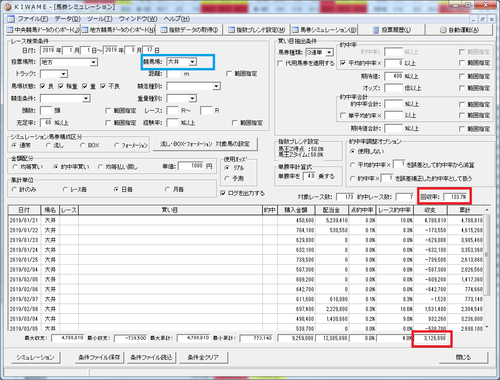Open 指数ブレンド設定 from the toolbar

[x=256, y=30]
